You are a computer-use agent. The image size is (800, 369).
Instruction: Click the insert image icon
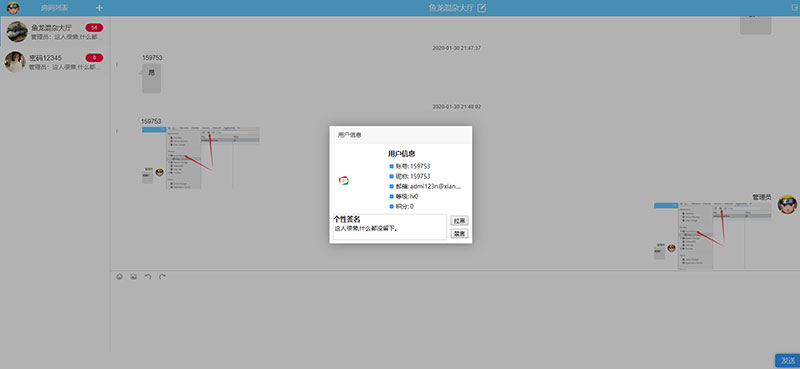point(134,277)
